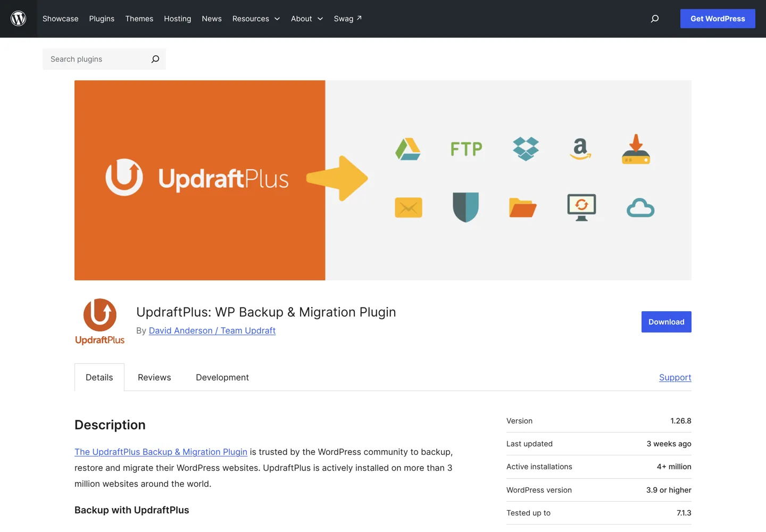This screenshot has width=766, height=532.
Task: Download the UpdraftPlus plugin
Action: click(x=667, y=322)
